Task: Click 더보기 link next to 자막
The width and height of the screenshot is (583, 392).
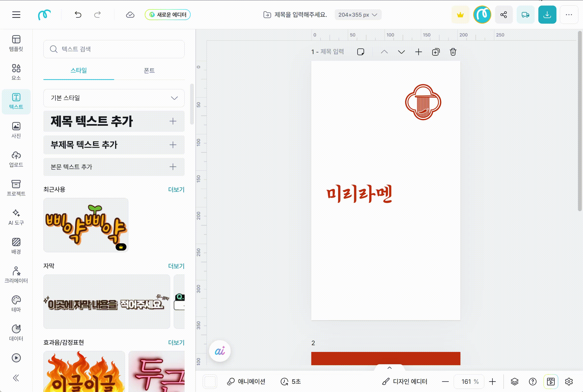Action: (x=176, y=266)
